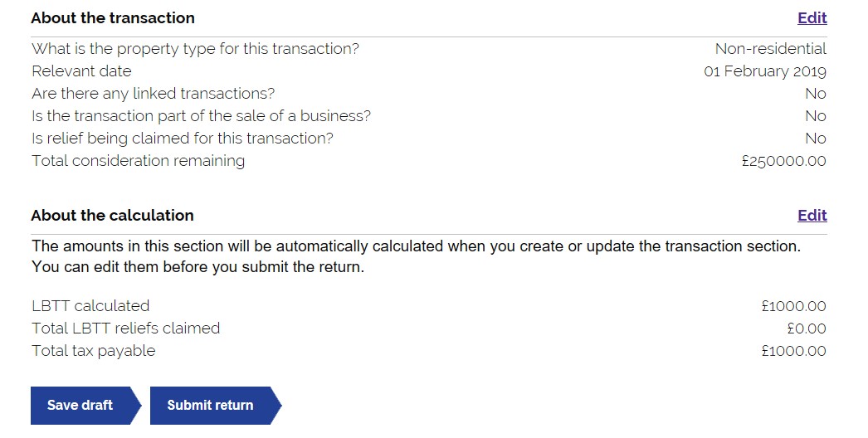This screenshot has width=868, height=438.
Task: Click the LBTT calculated label
Action: (90, 306)
